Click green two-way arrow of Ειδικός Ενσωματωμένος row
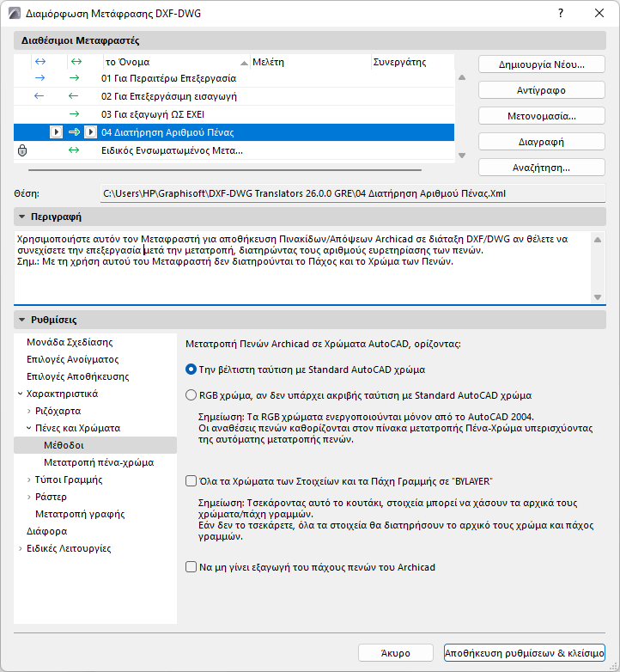620x672 pixels. [x=74, y=150]
